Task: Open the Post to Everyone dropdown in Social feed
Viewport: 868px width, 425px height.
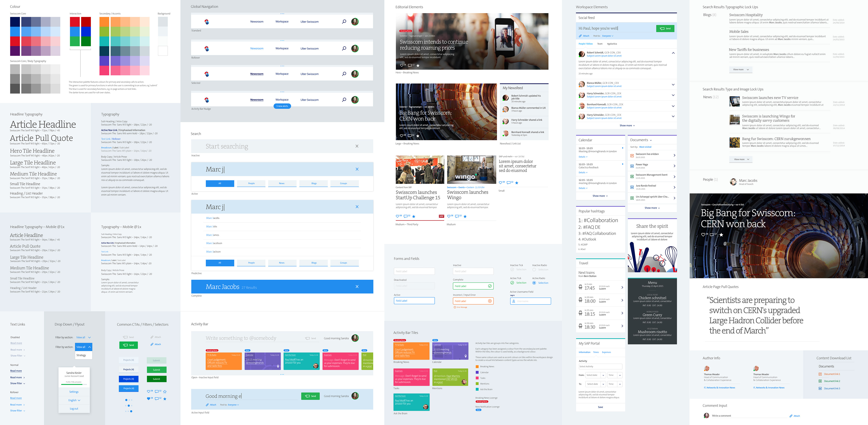Action: point(608,36)
